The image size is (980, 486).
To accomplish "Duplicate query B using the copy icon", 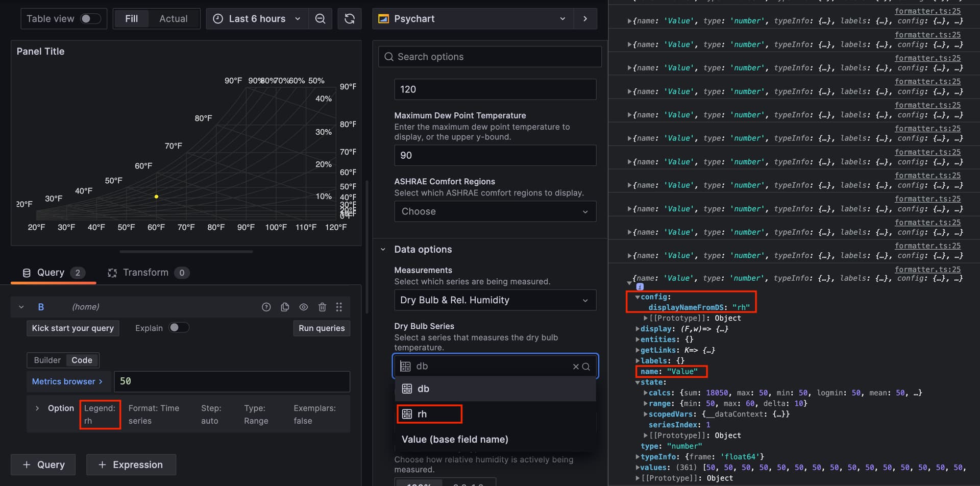I will tap(285, 307).
